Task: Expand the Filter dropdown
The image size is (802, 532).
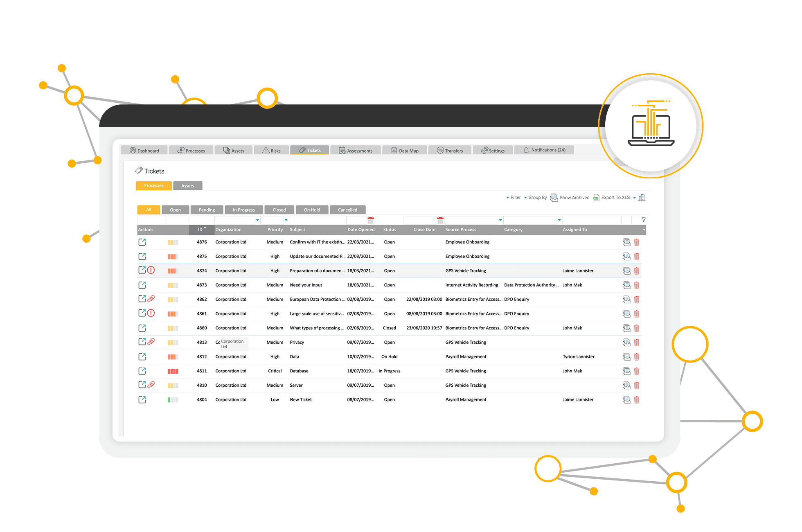Action: click(513, 198)
